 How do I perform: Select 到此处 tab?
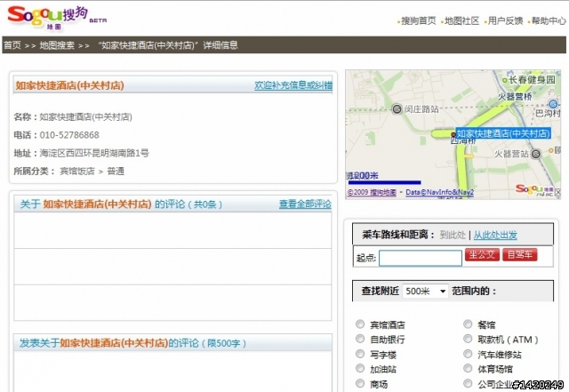[x=453, y=235]
